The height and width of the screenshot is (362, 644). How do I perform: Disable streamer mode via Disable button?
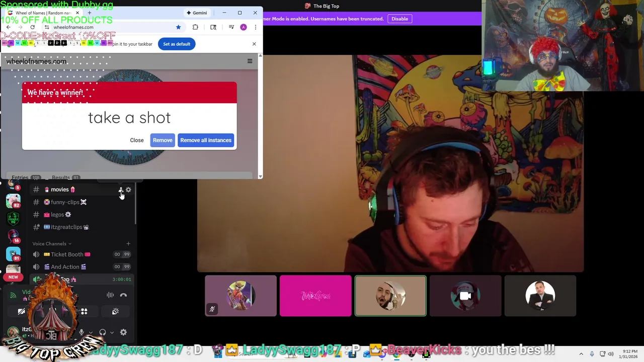click(399, 19)
